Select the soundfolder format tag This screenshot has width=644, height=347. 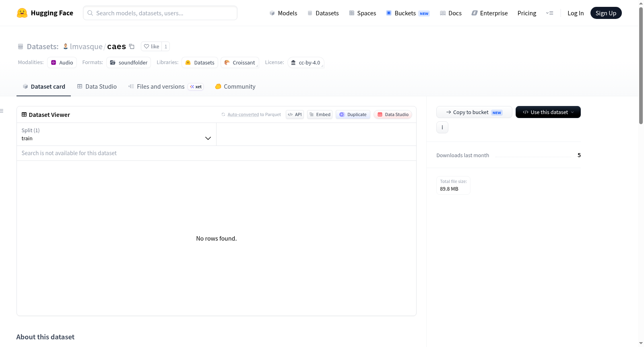[x=129, y=62]
